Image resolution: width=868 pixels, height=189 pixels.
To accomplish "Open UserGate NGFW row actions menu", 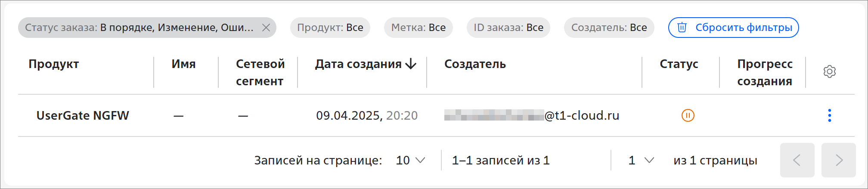I will tap(829, 115).
